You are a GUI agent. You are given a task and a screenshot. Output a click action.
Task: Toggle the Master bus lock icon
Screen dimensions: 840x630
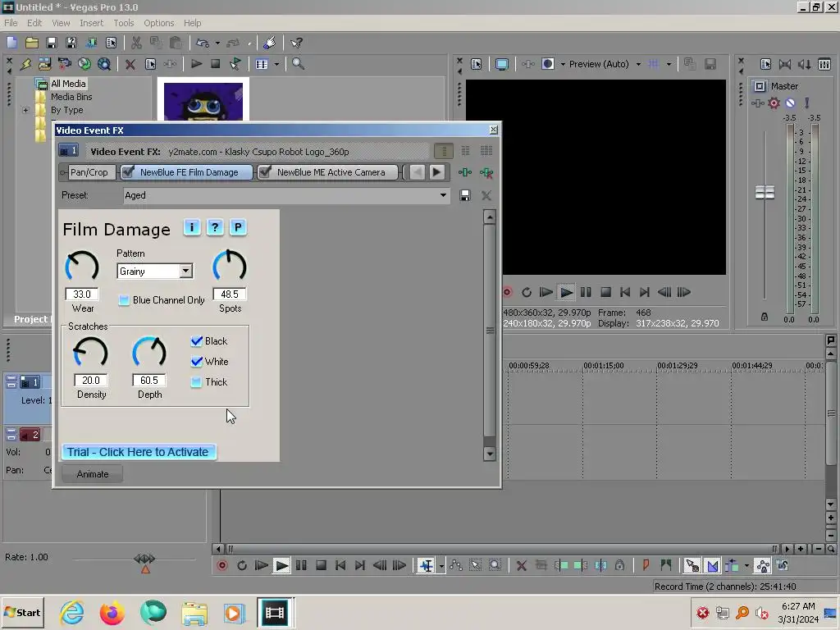tap(765, 317)
